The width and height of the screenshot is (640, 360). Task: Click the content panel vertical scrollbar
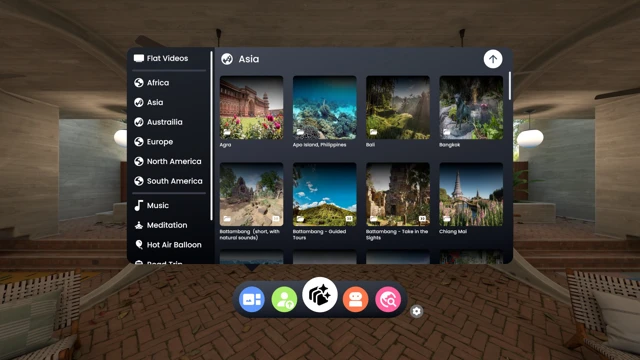coord(510,86)
